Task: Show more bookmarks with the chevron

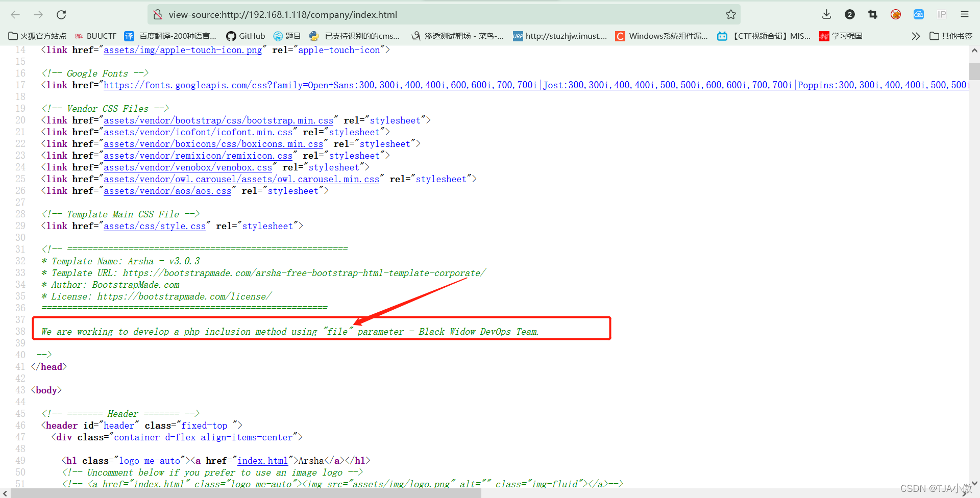Action: click(x=916, y=36)
